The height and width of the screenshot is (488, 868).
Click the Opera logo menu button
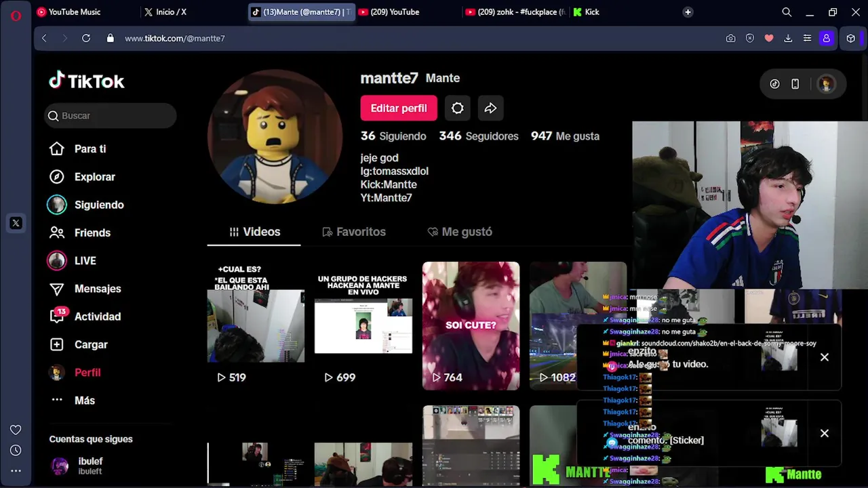point(16,16)
